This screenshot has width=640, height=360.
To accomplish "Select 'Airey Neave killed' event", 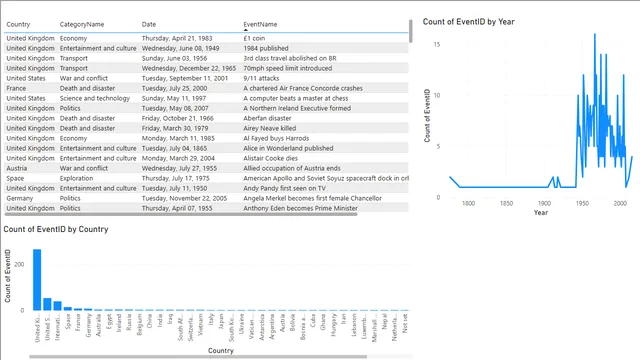I will pyautogui.click(x=269, y=128).
